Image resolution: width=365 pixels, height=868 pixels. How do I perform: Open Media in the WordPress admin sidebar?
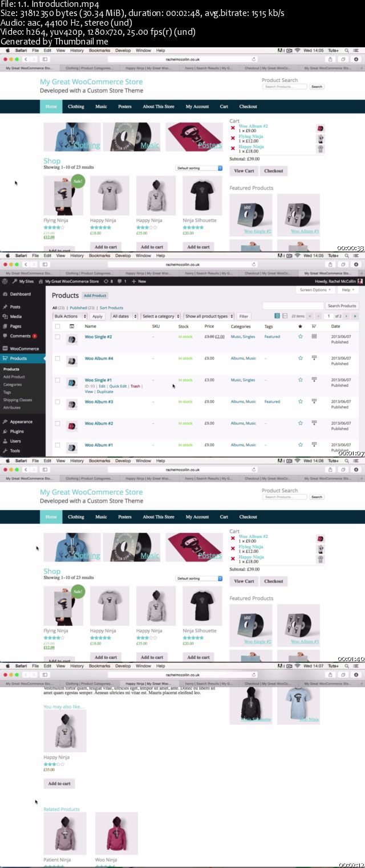click(15, 316)
